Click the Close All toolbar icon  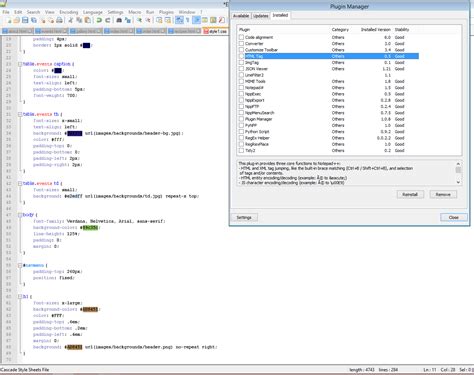(x=51, y=20)
